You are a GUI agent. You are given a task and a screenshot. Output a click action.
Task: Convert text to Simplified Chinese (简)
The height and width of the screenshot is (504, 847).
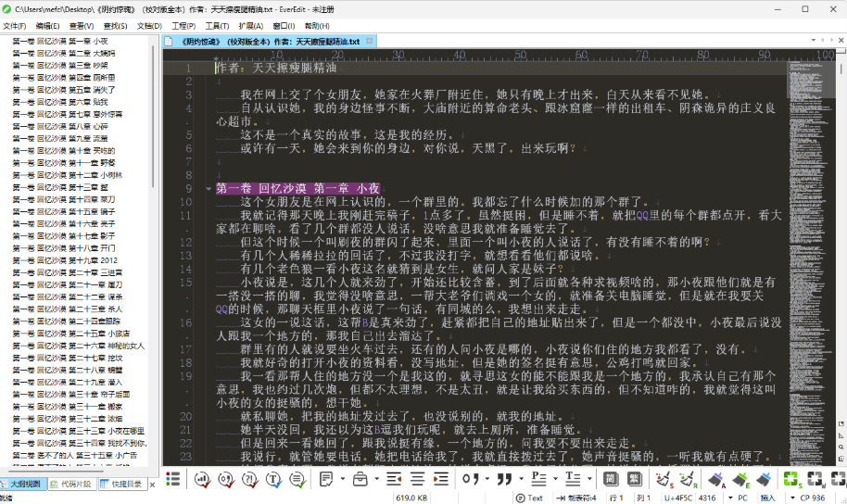point(611,479)
